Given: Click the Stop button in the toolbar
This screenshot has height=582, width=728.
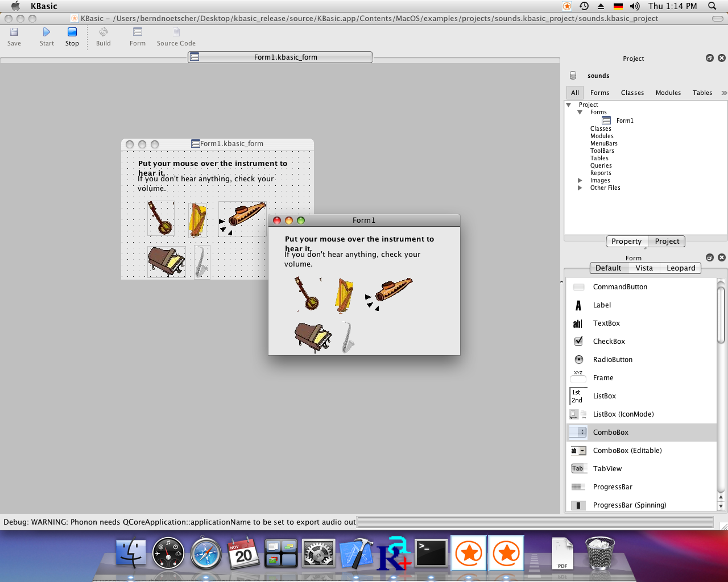Looking at the screenshot, I should (x=72, y=35).
